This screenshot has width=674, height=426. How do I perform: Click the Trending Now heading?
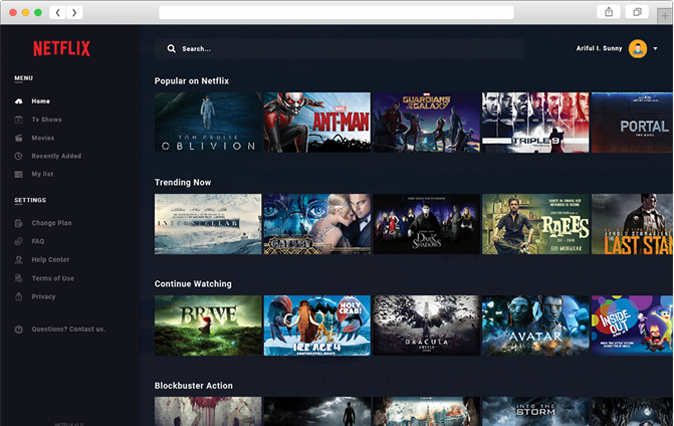click(x=183, y=182)
